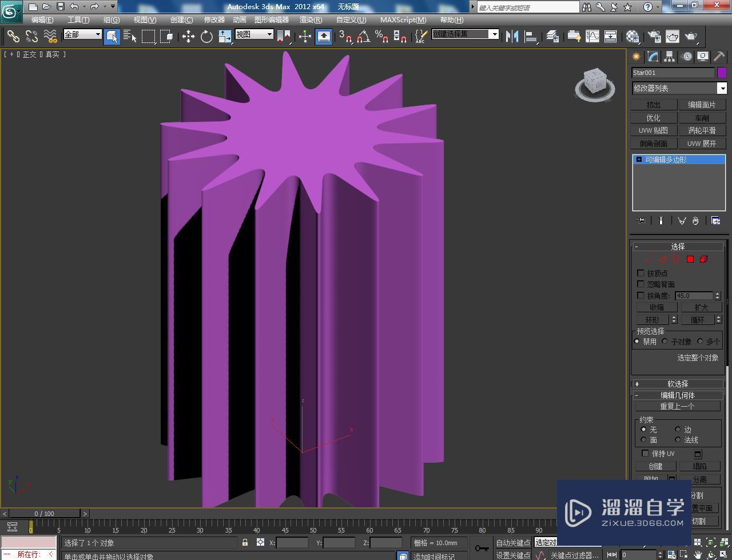
Task: Activate Select and Scale tool
Action: point(225,37)
